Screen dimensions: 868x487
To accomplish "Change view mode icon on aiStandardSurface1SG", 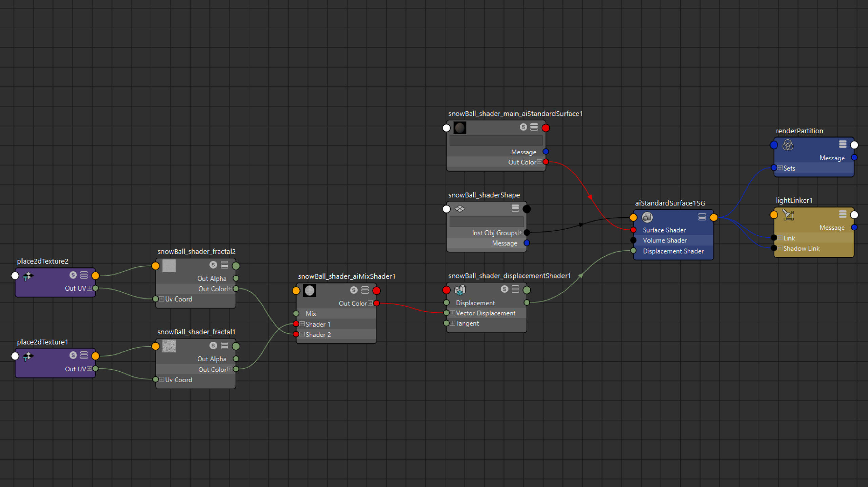I will tap(702, 217).
